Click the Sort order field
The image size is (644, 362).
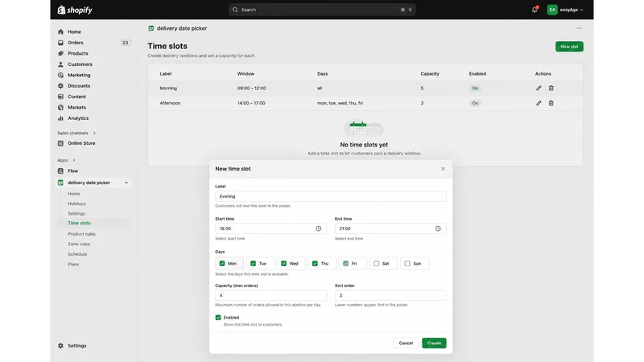390,295
